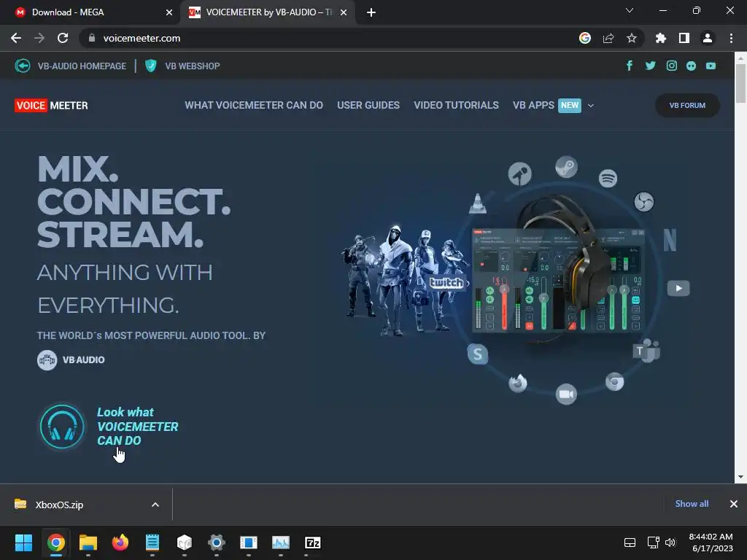Click the Twitch logo badge in the graphic
747x560 pixels.
[x=446, y=283]
